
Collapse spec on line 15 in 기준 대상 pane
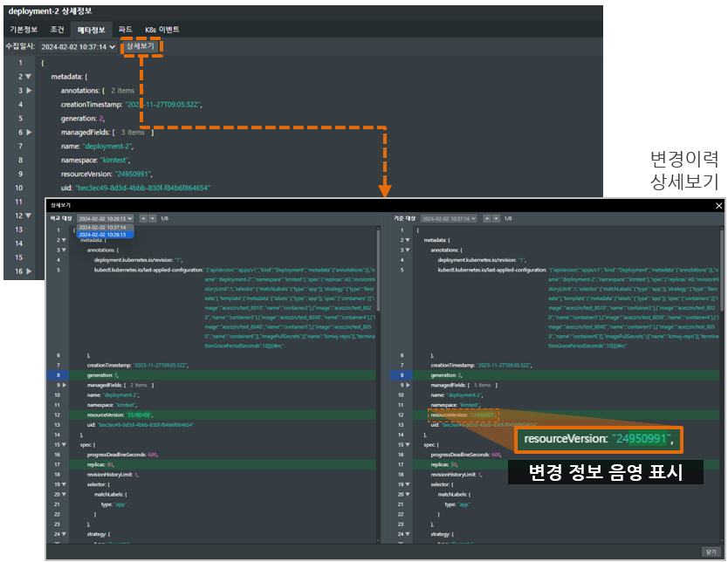click(408, 444)
